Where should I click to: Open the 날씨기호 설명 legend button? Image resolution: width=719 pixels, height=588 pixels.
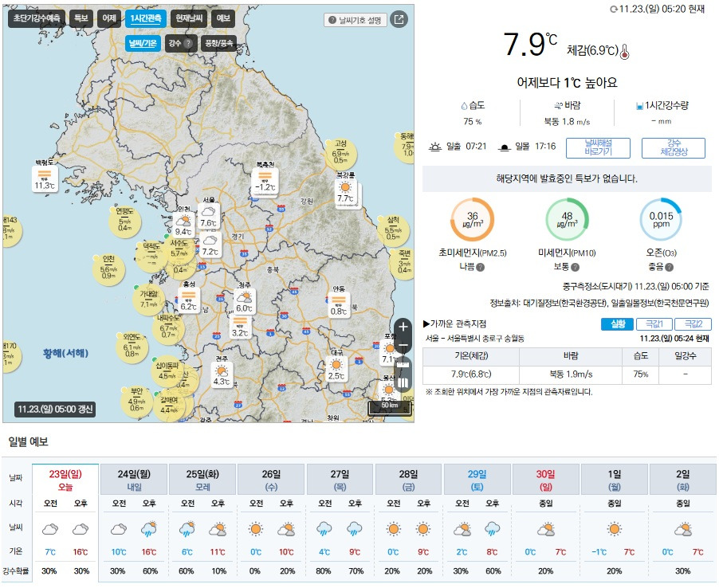(356, 20)
